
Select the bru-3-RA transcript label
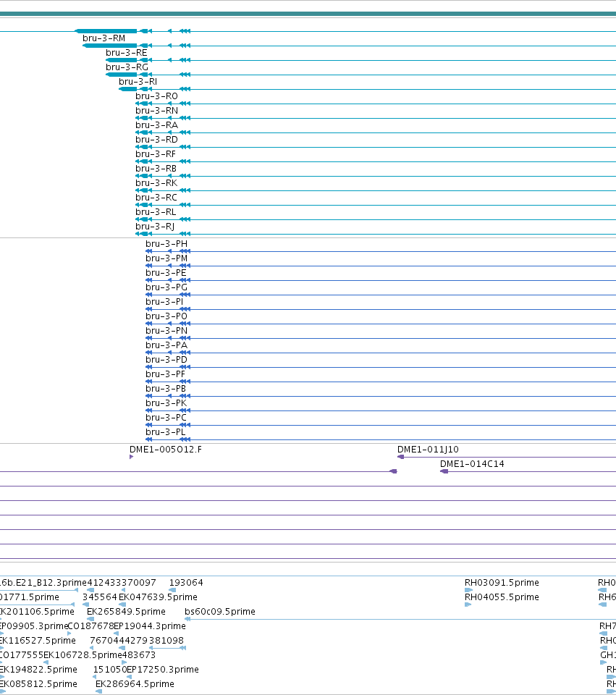coord(156,125)
